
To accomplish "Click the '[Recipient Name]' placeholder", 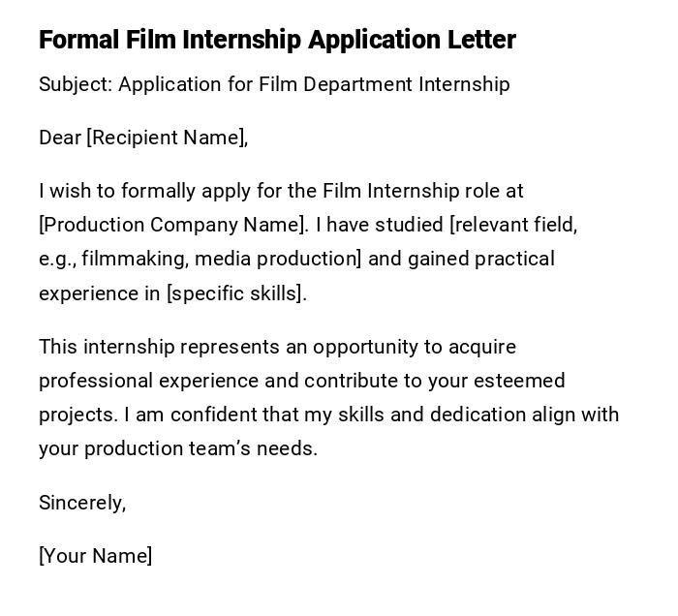I will pos(167,138).
